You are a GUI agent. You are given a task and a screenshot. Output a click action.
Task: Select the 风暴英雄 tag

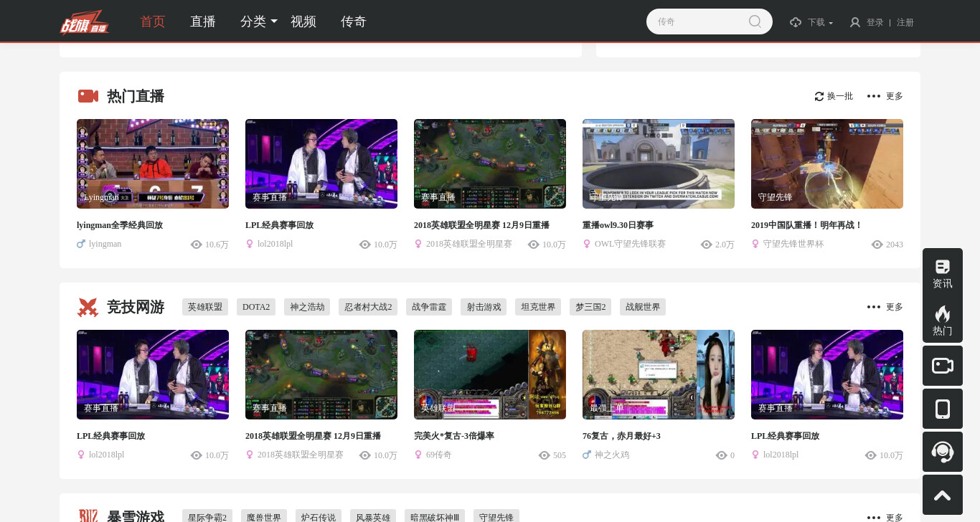[373, 516]
